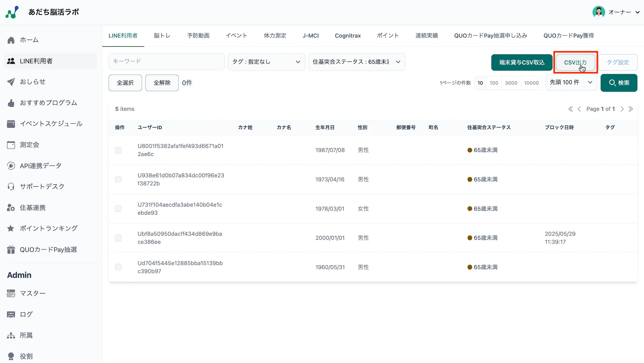Click the API連携データ icon
The image size is (644, 363).
pyautogui.click(x=11, y=166)
